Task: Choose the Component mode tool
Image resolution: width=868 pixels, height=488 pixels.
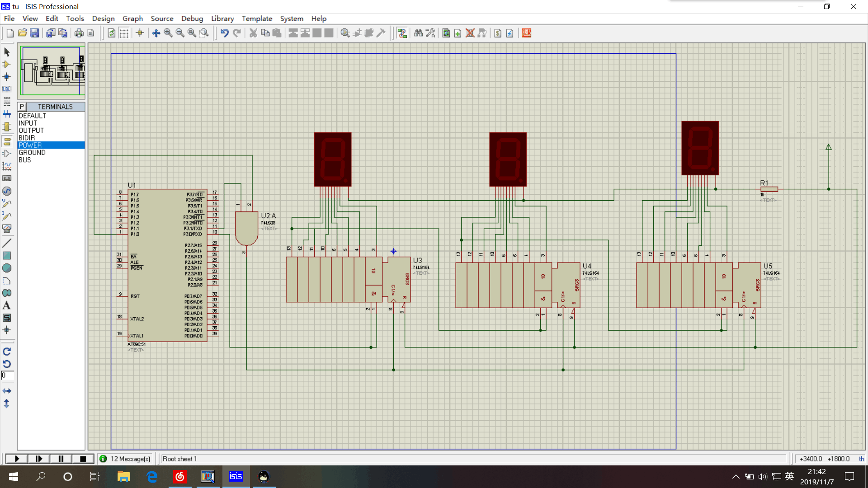Action: click(7, 65)
